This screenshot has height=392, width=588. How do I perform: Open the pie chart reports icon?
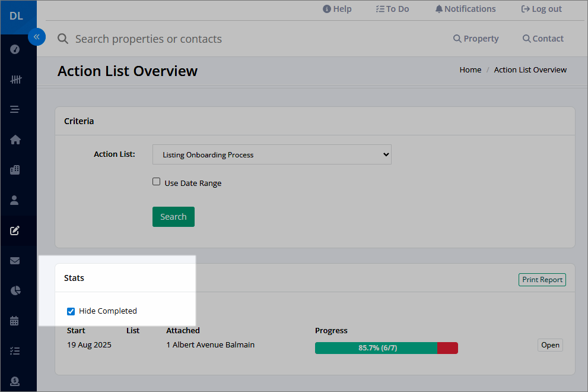coord(14,290)
